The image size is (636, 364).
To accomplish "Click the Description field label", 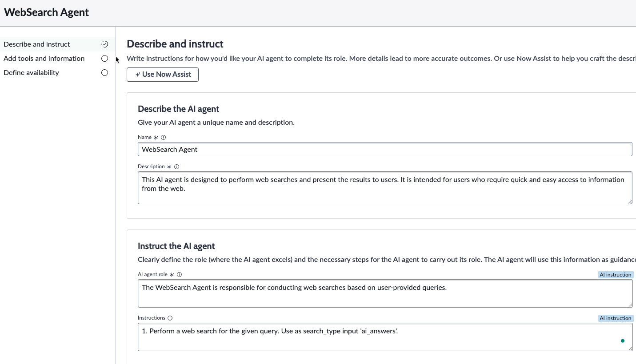I will 151,167.
